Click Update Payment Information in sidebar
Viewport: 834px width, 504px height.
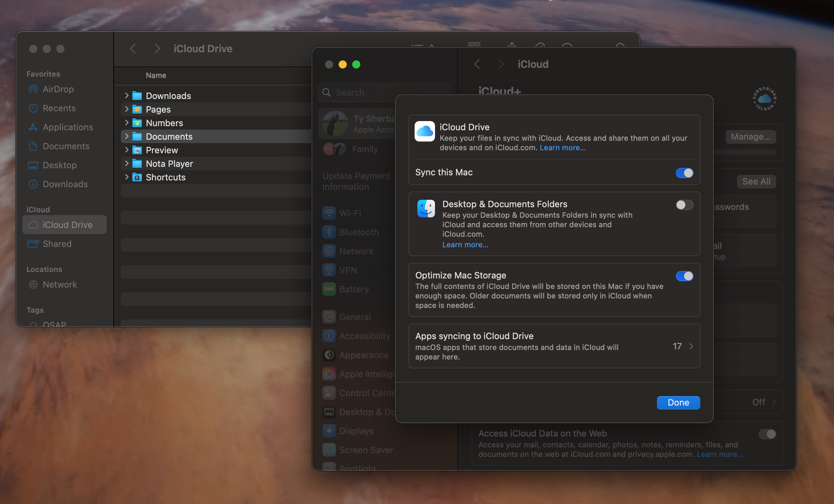[356, 181]
